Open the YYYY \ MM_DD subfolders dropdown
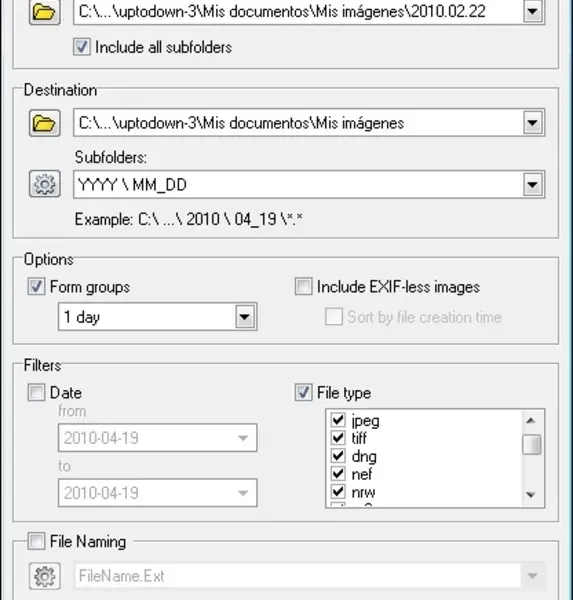Image resolution: width=573 pixels, height=600 pixels. [532, 185]
